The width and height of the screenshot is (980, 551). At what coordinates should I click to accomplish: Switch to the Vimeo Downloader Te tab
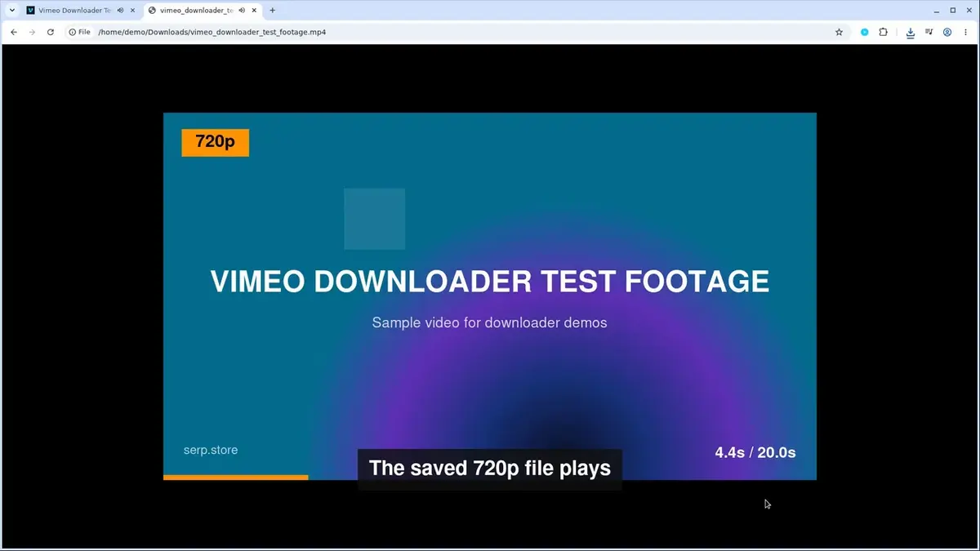[74, 11]
